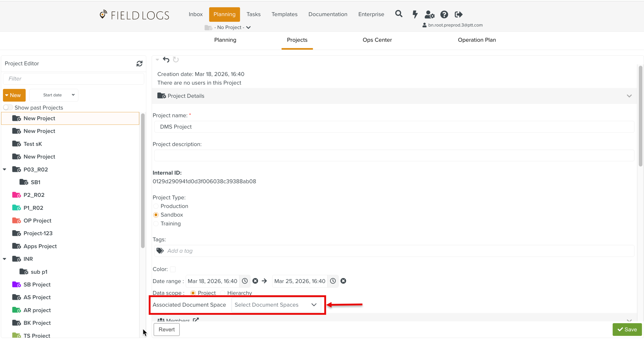Click the logout arrow icon
The image size is (644, 342).
coord(459,14)
